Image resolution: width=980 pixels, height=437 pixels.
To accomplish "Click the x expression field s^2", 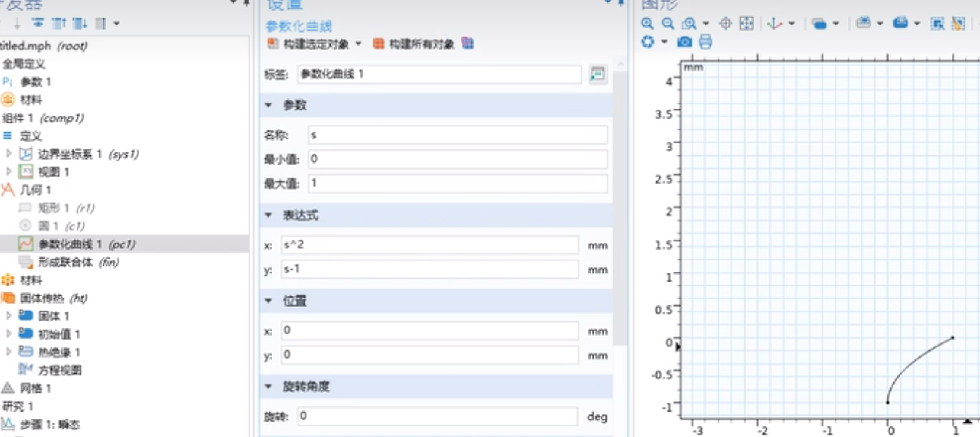I will 429,245.
